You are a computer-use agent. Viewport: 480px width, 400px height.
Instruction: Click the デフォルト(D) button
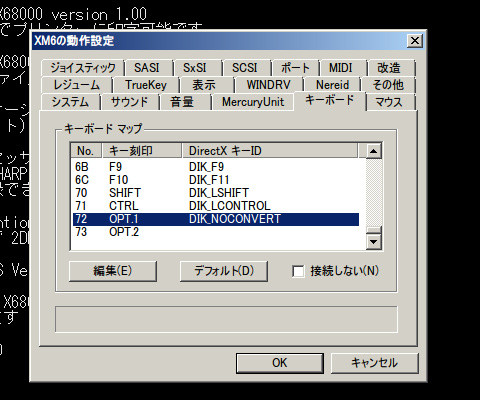tap(224, 271)
